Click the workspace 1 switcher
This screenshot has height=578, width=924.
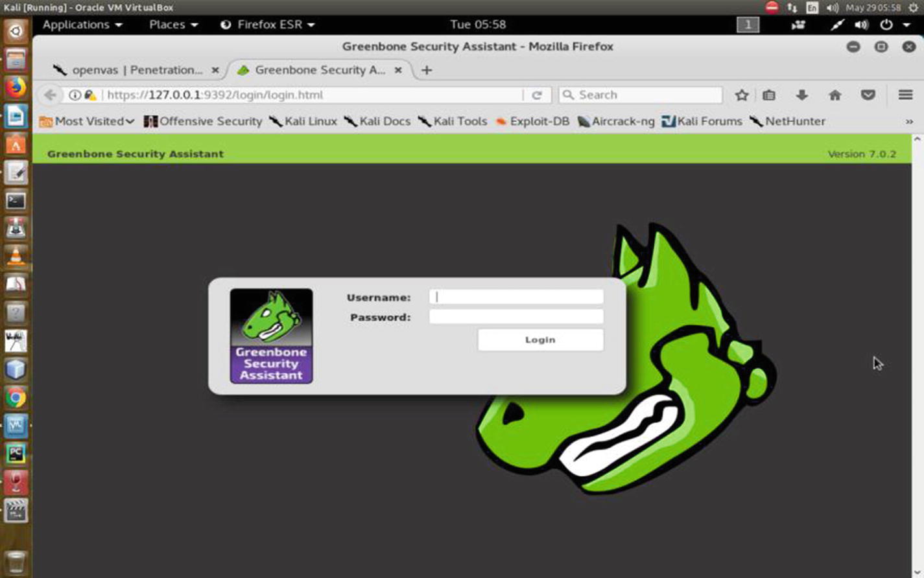click(x=748, y=25)
